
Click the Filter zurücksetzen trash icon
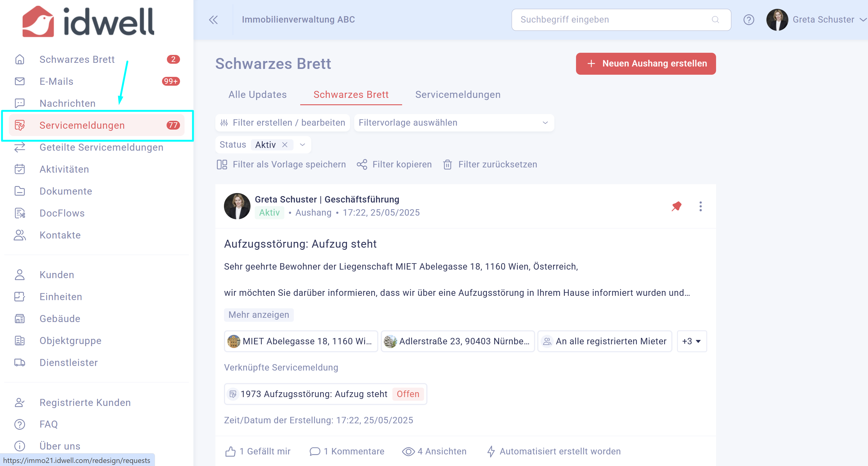point(448,164)
